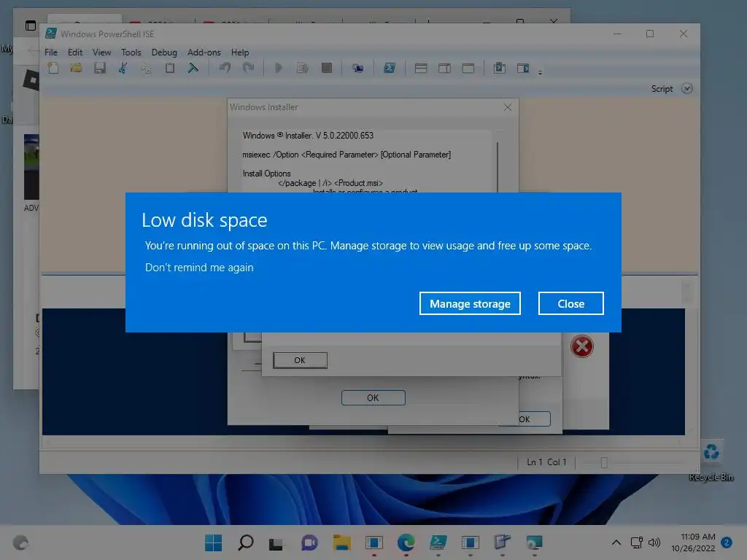Click the Windows Installer text scrollbar

click(498, 167)
